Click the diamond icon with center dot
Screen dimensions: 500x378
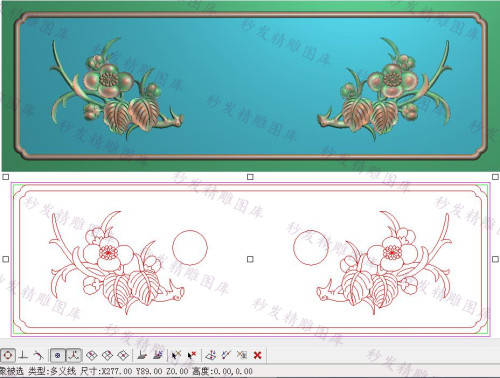[123, 355]
